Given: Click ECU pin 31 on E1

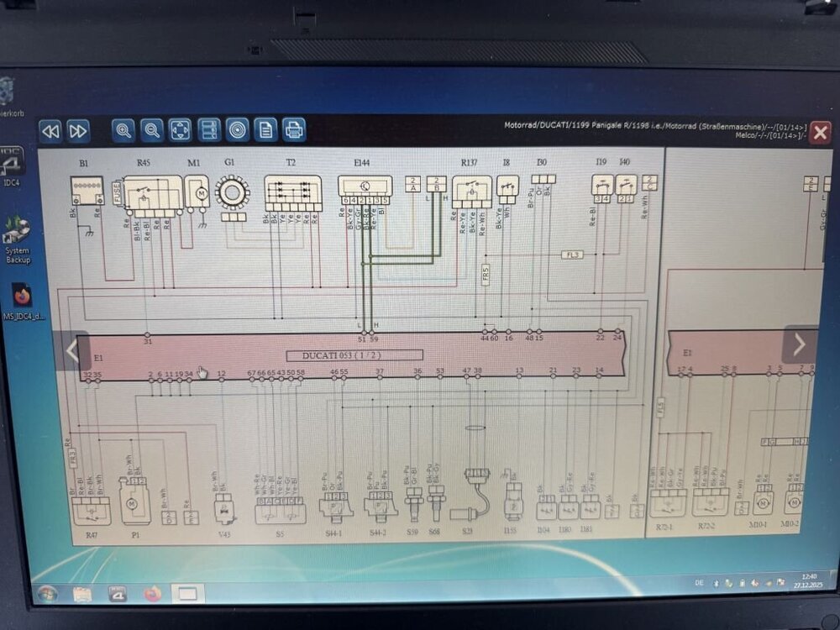Looking at the screenshot, I should [x=147, y=335].
